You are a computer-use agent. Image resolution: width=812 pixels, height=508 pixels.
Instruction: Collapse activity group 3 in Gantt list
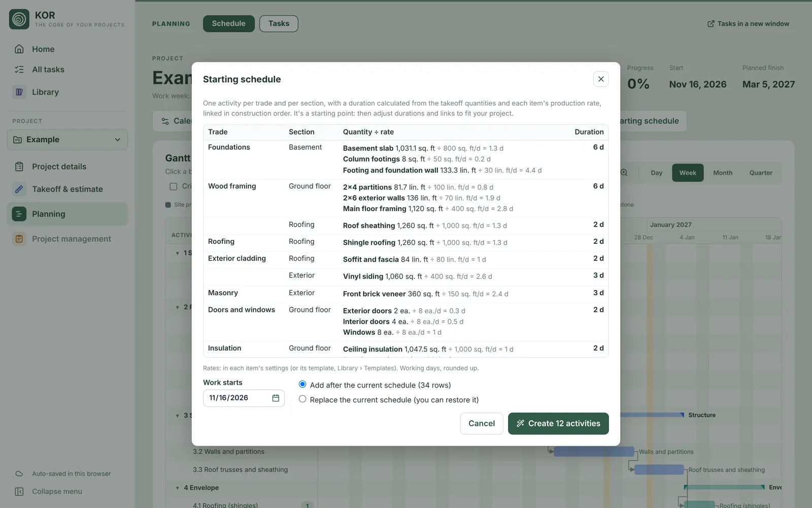(178, 416)
